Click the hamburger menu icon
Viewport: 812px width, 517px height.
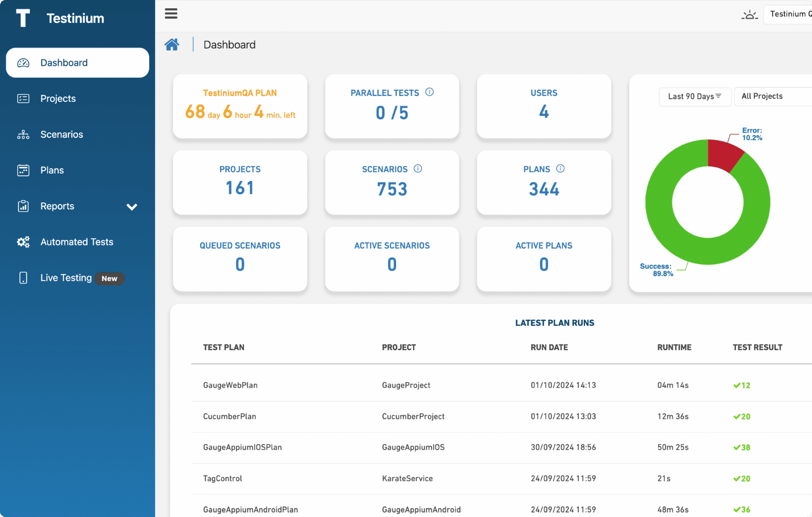171,14
